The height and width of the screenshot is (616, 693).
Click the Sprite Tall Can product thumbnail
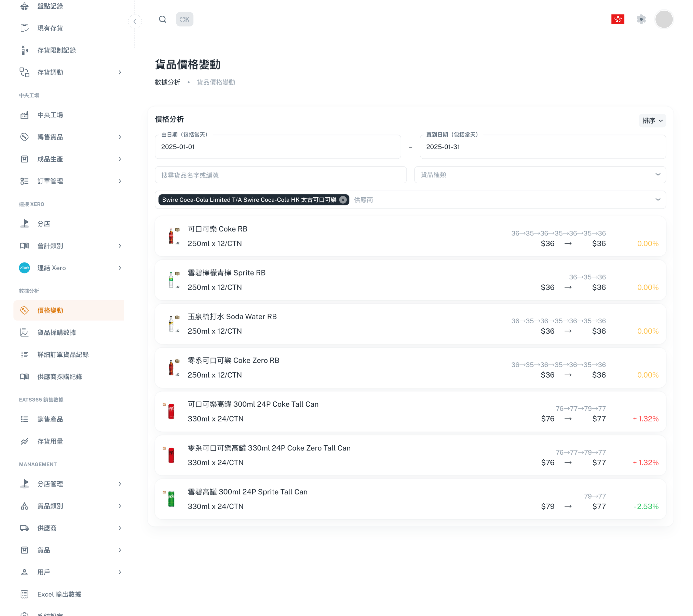point(171,499)
